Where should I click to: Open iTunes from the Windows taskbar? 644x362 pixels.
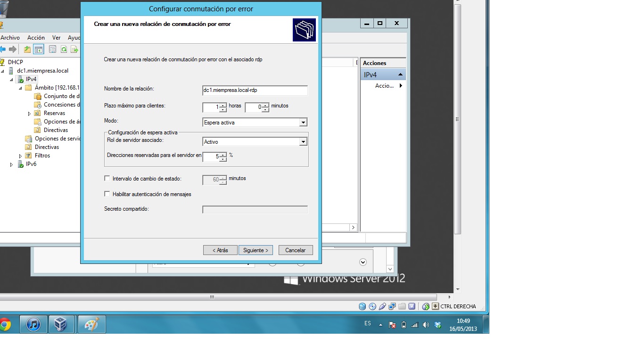click(x=33, y=324)
